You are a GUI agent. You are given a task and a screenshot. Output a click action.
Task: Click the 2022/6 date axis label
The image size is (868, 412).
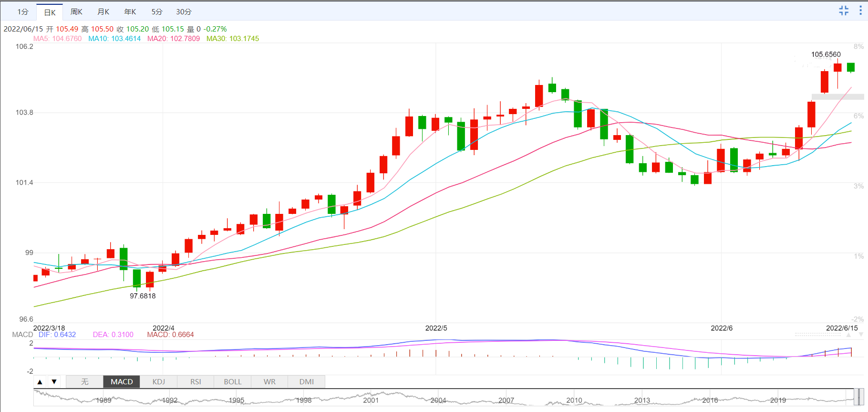(x=722, y=328)
